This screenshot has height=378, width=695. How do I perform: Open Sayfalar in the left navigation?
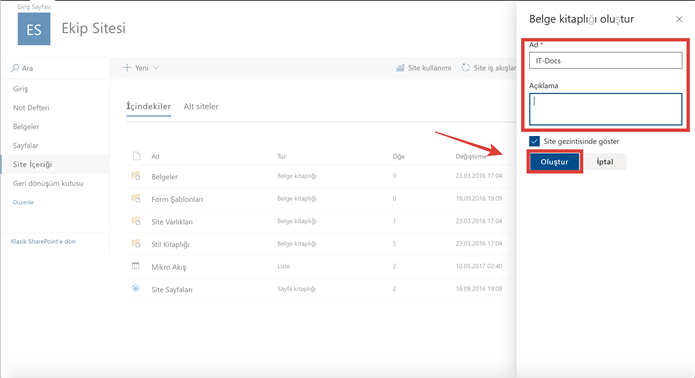26,145
